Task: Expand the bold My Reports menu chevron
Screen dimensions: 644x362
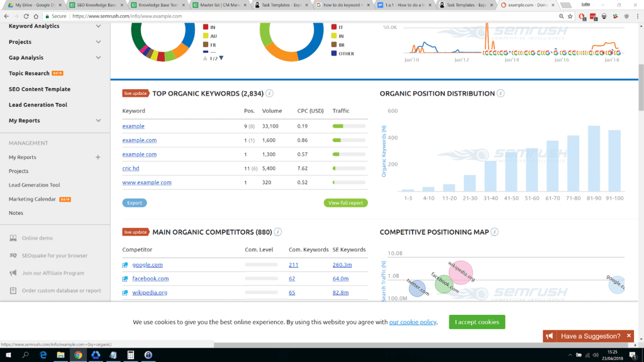Action: click(98, 121)
